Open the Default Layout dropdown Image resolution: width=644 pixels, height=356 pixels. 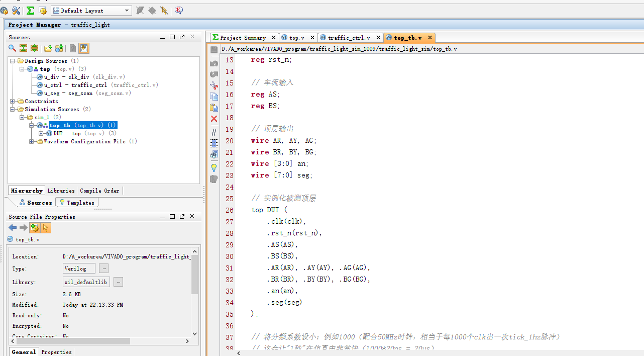91,11
